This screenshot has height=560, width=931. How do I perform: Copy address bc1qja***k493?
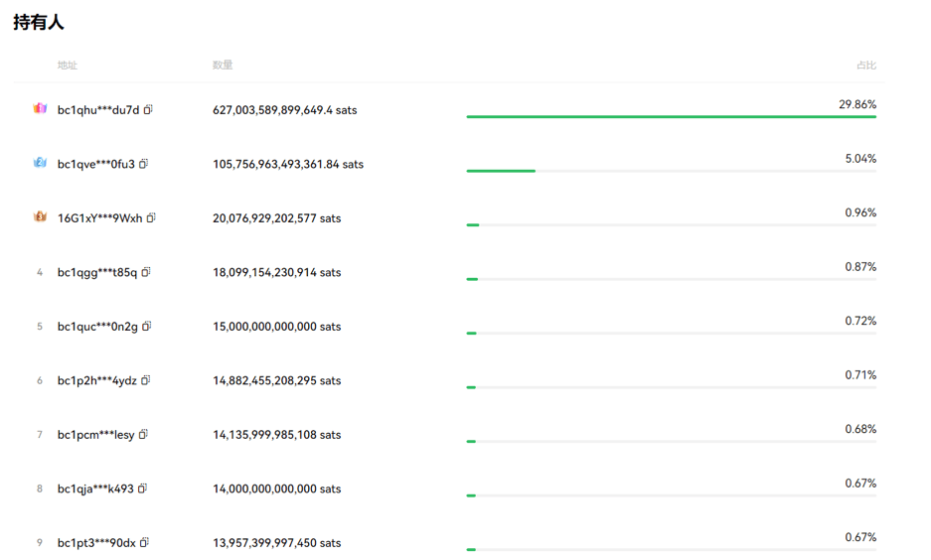tap(142, 489)
